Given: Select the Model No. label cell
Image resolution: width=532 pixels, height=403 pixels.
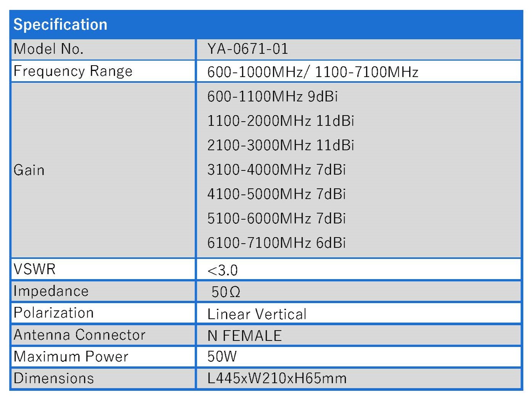Looking at the screenshot, I should click(48, 49).
